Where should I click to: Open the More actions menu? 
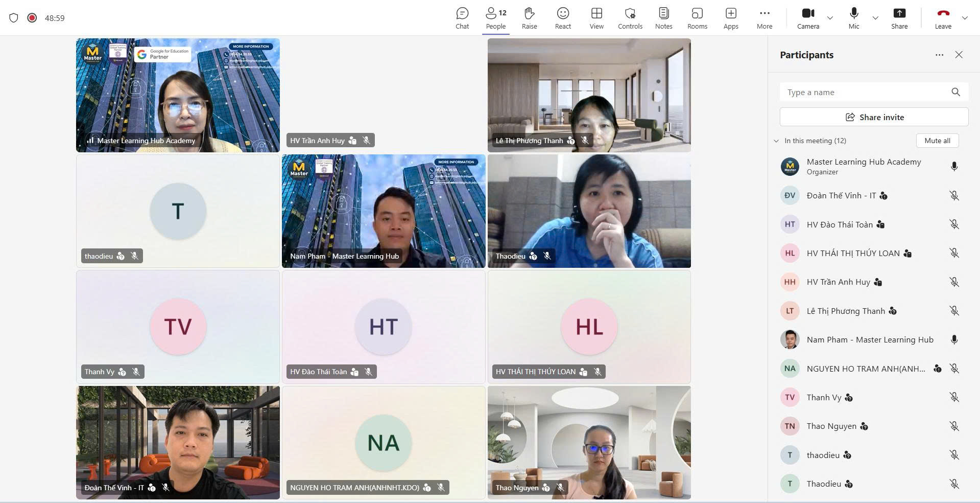point(764,18)
